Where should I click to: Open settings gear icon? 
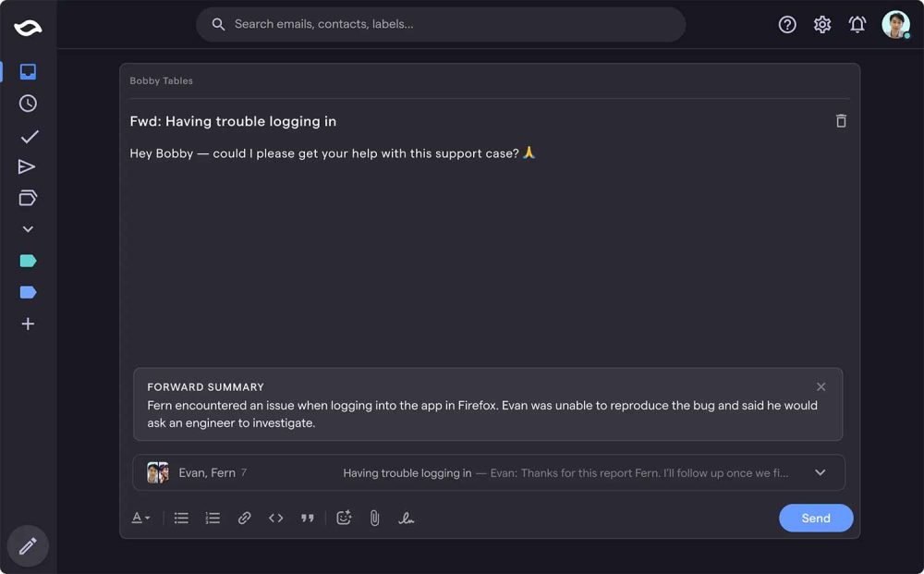click(822, 25)
